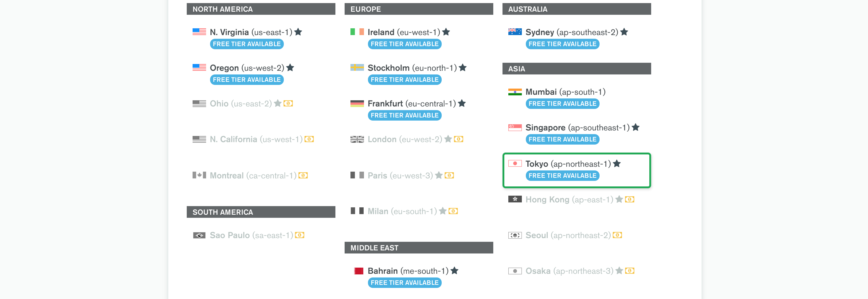Click the Ireland flag icon
868x299 pixels.
(357, 32)
